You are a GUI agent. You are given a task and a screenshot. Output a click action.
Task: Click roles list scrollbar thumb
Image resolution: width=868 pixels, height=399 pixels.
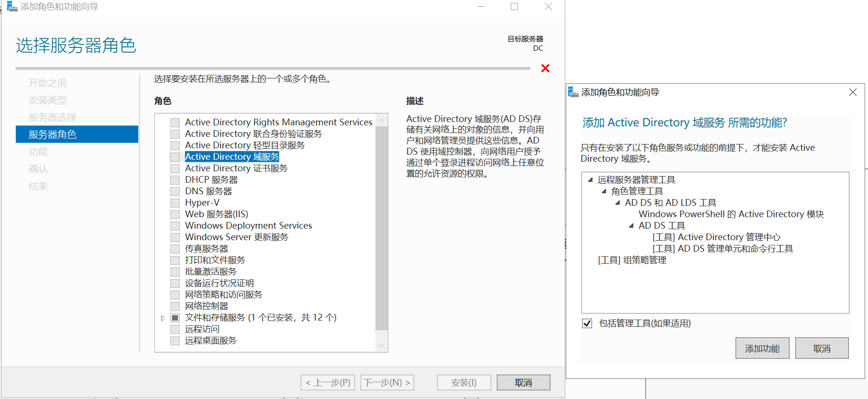382,228
